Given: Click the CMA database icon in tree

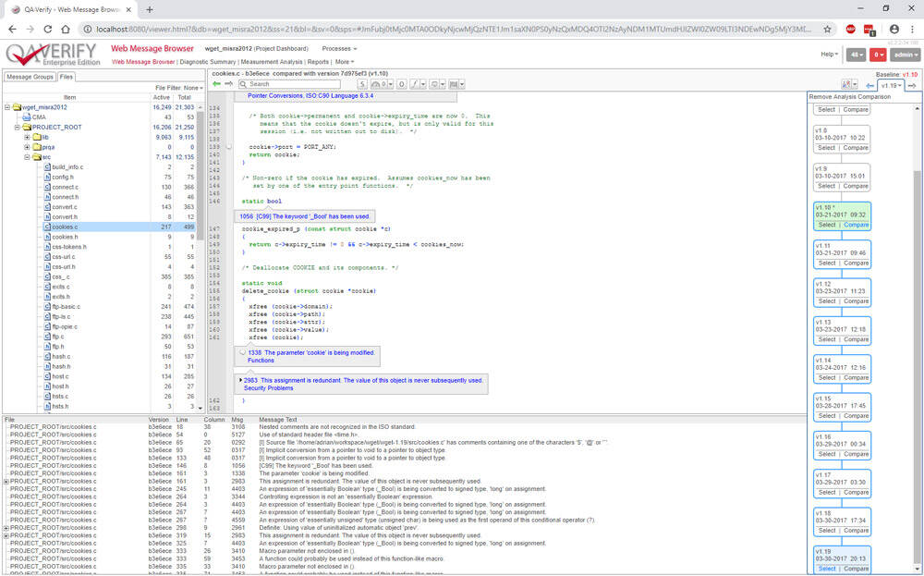Looking at the screenshot, I should (x=25, y=117).
